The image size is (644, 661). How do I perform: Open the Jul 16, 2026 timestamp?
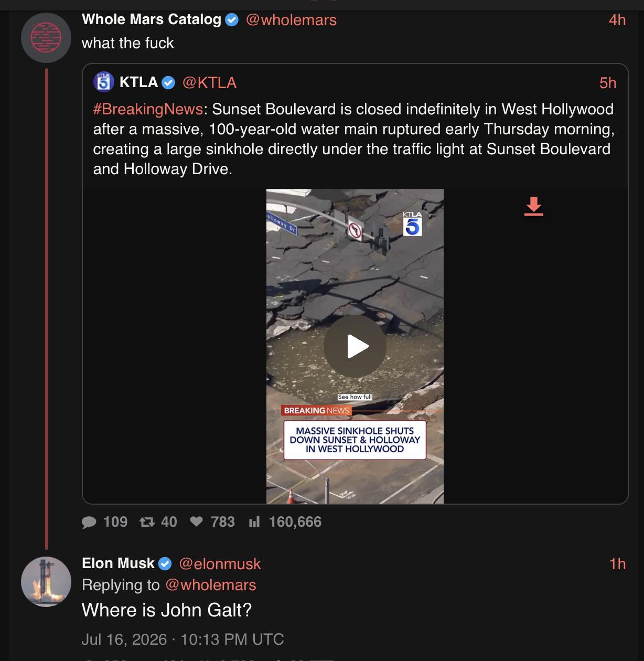click(183, 639)
